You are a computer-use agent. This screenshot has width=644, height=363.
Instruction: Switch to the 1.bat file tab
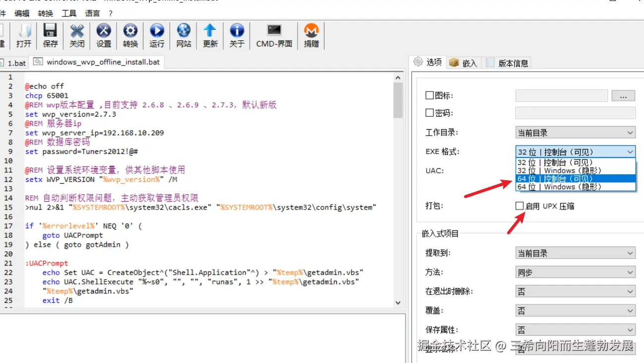14,63
